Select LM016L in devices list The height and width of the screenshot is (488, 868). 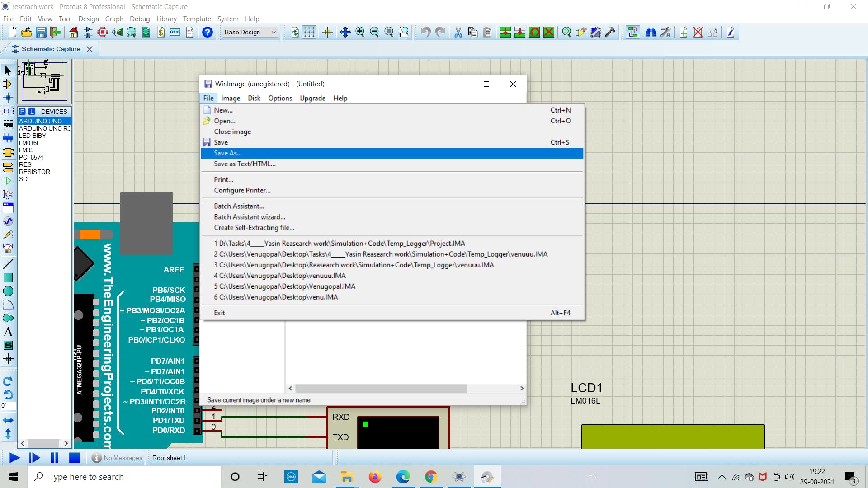tap(44, 143)
